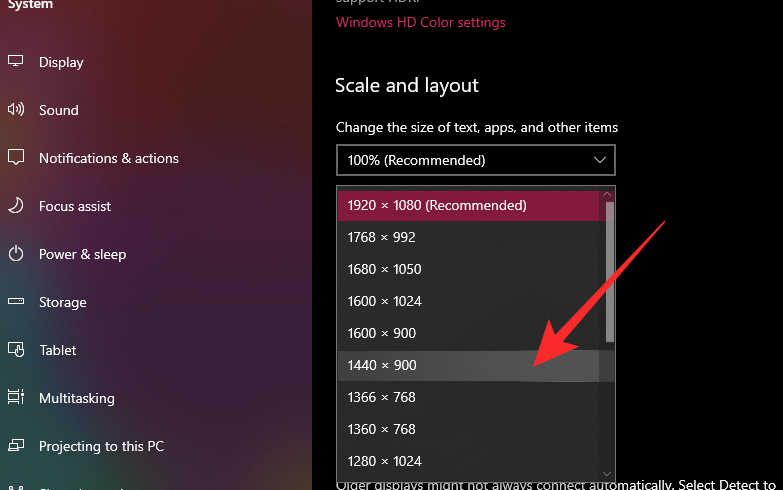Click the Display monitor icon

click(x=16, y=62)
